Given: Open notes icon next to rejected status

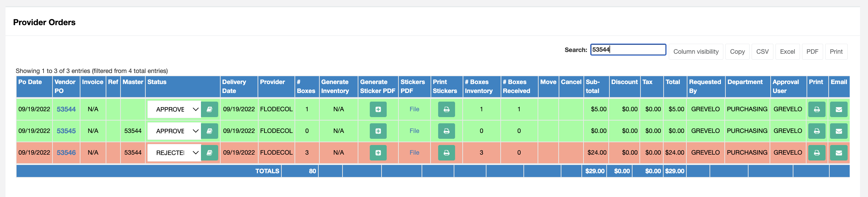Looking at the screenshot, I should point(209,153).
